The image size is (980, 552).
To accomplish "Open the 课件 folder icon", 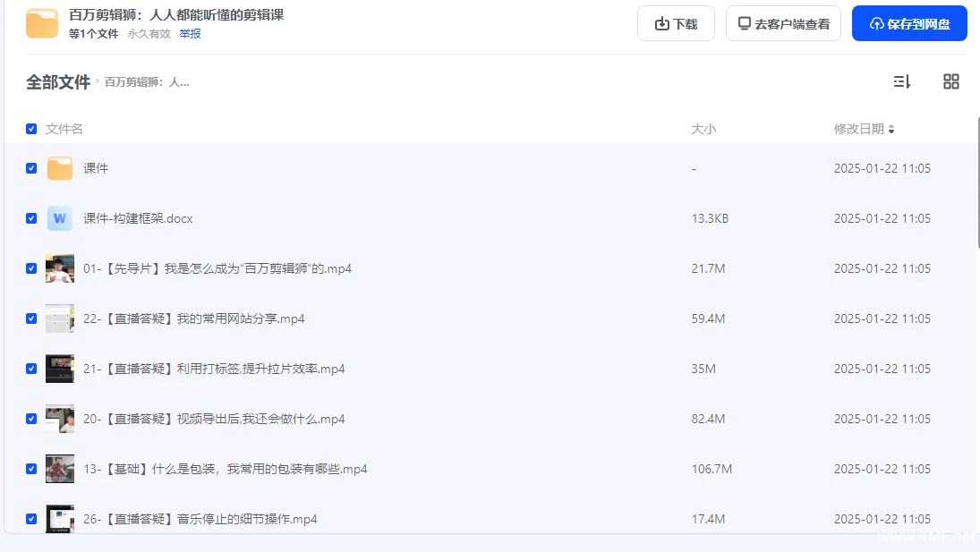I will [x=59, y=167].
